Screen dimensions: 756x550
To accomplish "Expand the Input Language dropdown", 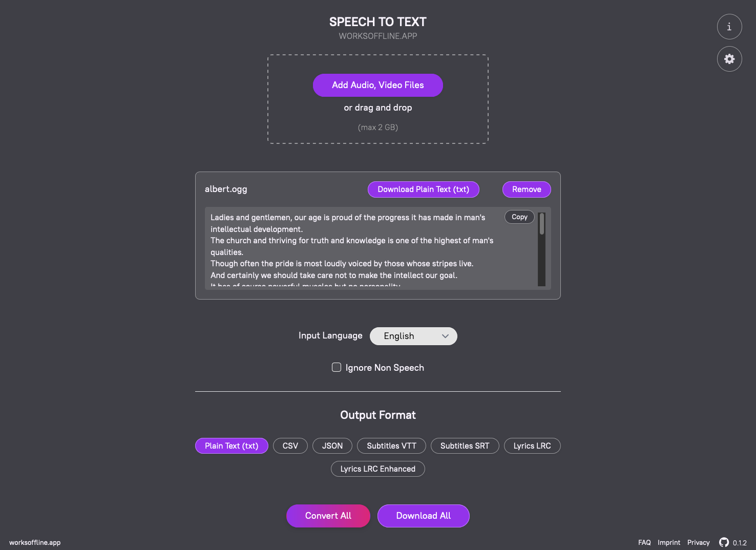I will (413, 336).
